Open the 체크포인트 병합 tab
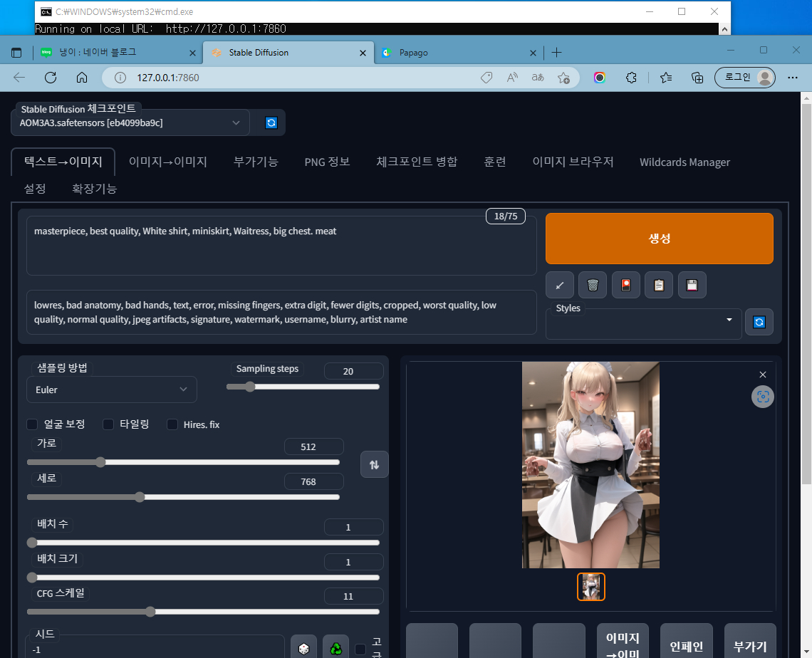This screenshot has width=812, height=658. (417, 162)
